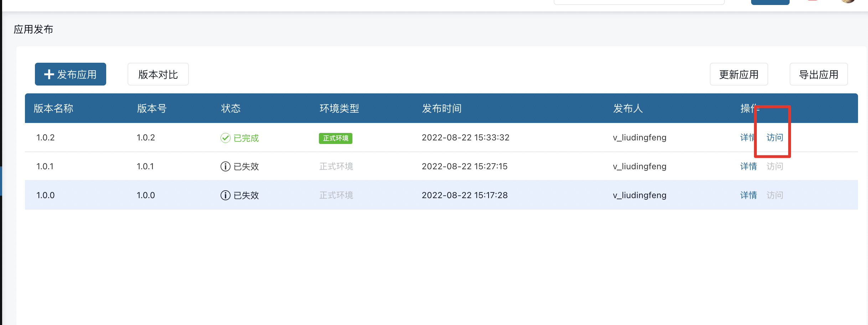This screenshot has height=325, width=868.
Task: Click v_liudingfeng in the 1.0.2 row
Action: (x=640, y=138)
